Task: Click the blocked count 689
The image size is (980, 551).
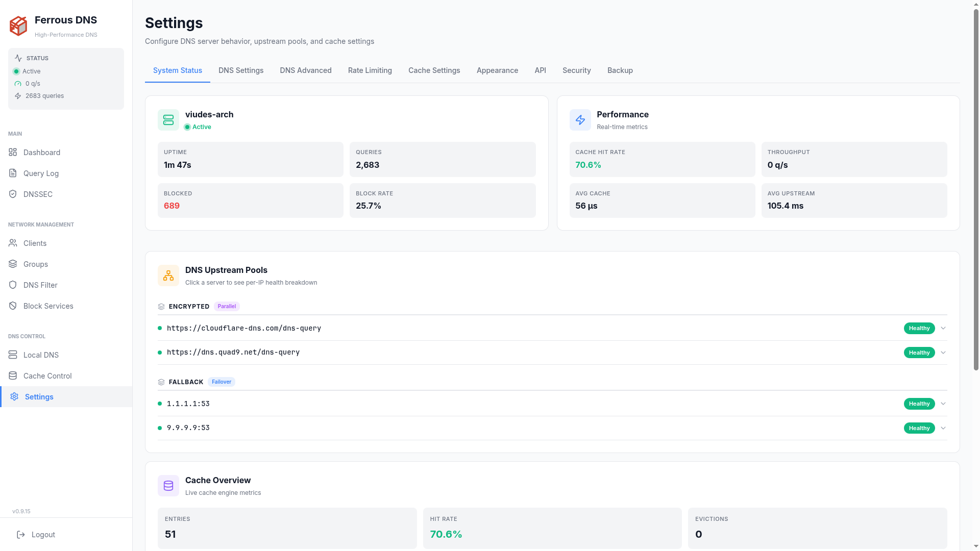Action: tap(171, 206)
